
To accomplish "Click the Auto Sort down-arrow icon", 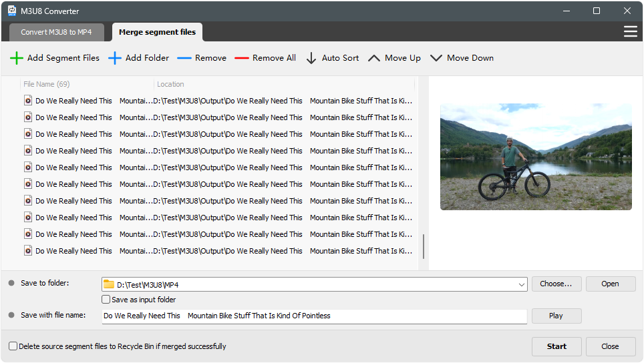I will [311, 58].
